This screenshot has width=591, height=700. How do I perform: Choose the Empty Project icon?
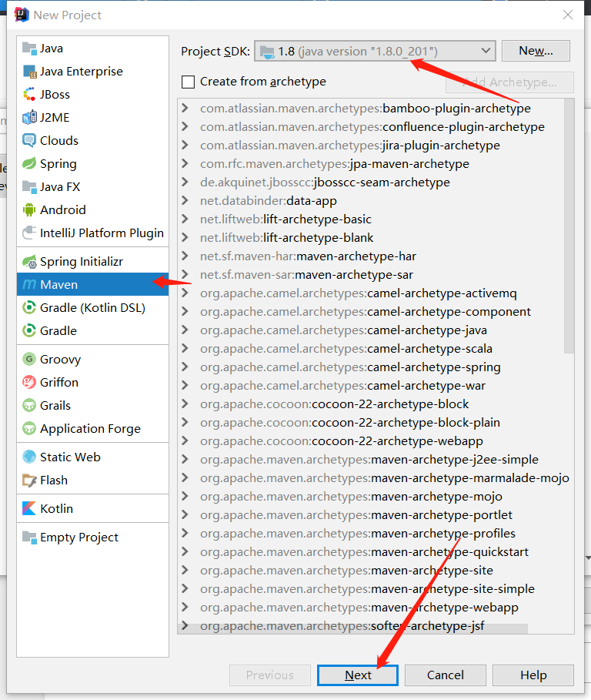coord(29,537)
